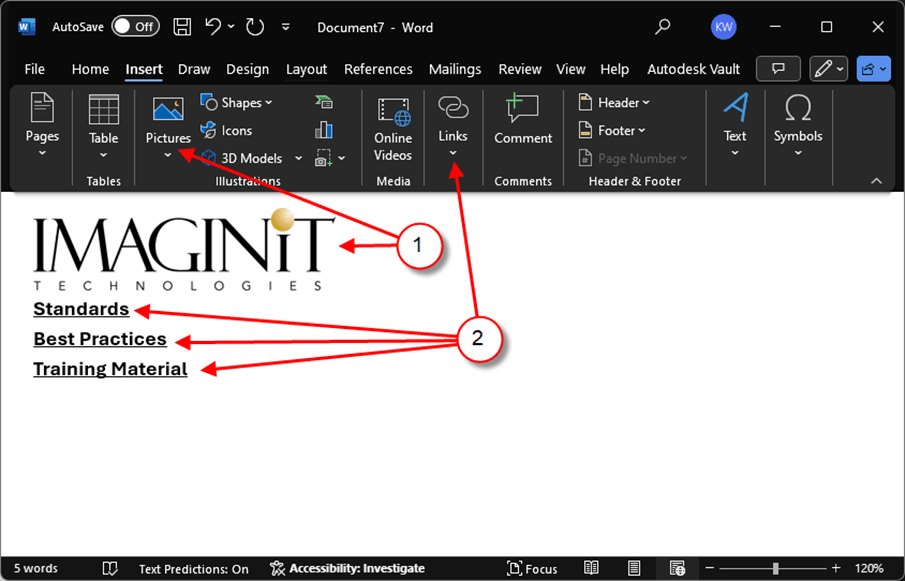
Task: Save the document with the floppy disk icon
Action: 182,27
